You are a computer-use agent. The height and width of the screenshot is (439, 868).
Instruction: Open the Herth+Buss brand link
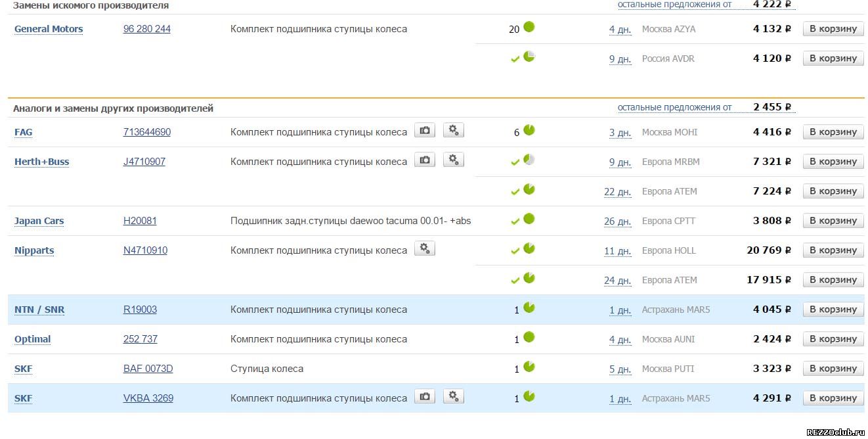point(41,162)
